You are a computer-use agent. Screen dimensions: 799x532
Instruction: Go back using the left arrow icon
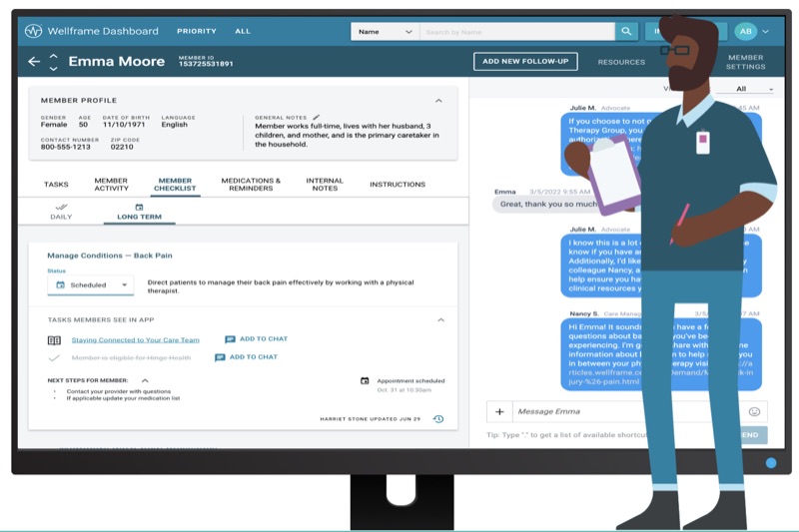coord(34,62)
